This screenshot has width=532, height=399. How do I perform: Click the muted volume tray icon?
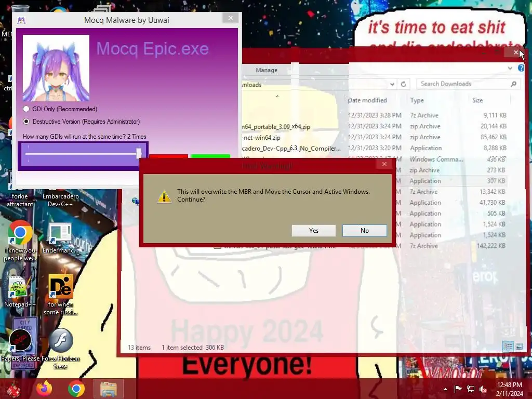click(483, 389)
